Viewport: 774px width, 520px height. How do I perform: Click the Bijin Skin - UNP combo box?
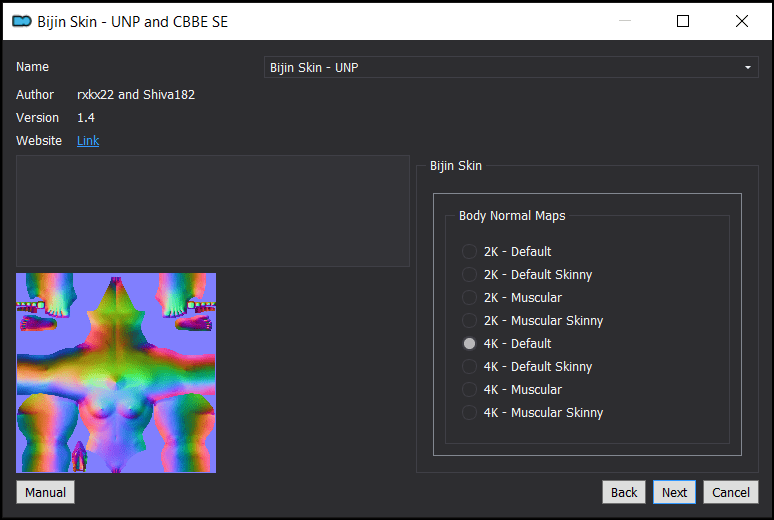click(511, 67)
